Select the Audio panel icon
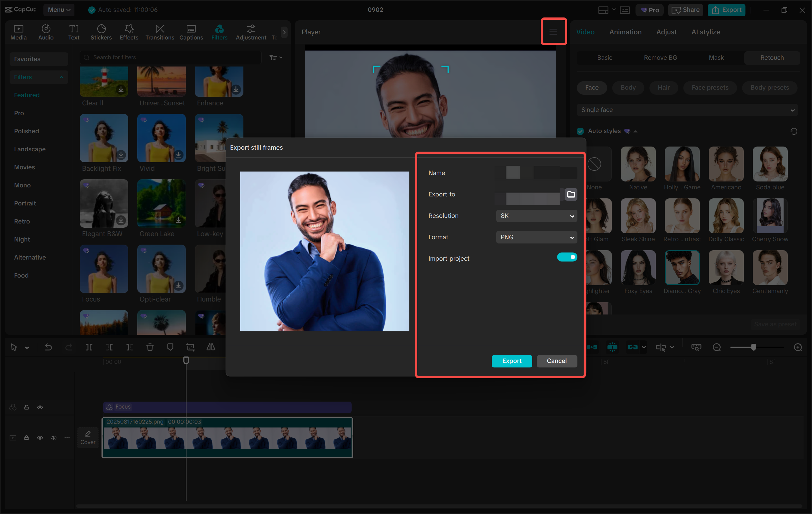 [x=45, y=32]
